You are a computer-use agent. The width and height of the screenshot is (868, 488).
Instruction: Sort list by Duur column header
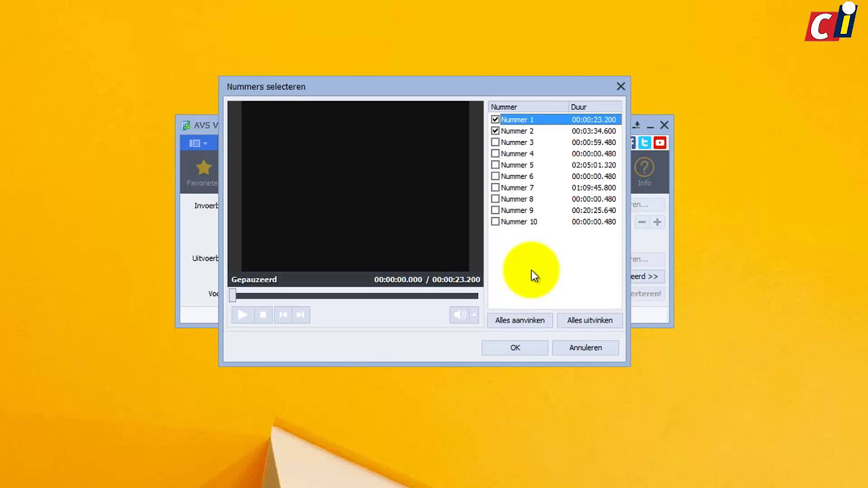pyautogui.click(x=595, y=107)
